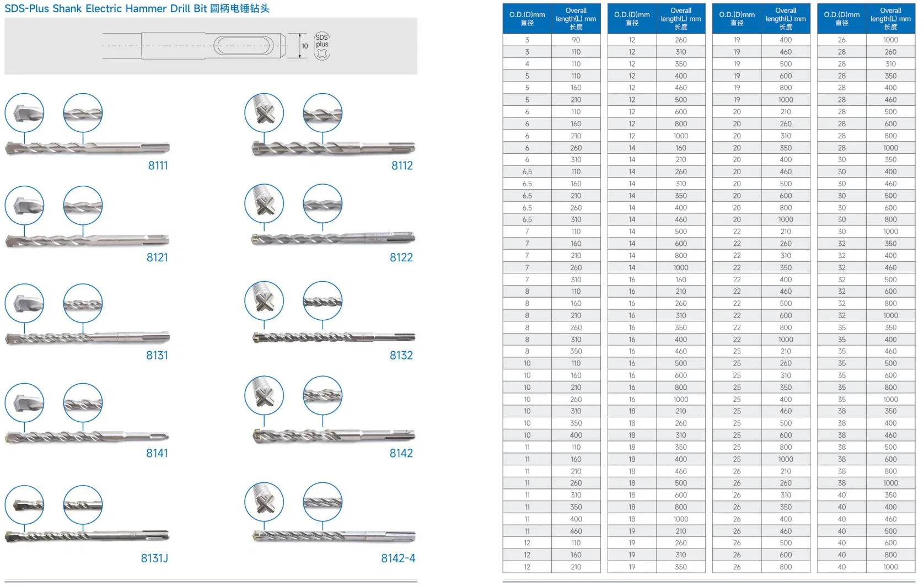
Task: Click the 8111 model number label
Action: click(x=158, y=165)
